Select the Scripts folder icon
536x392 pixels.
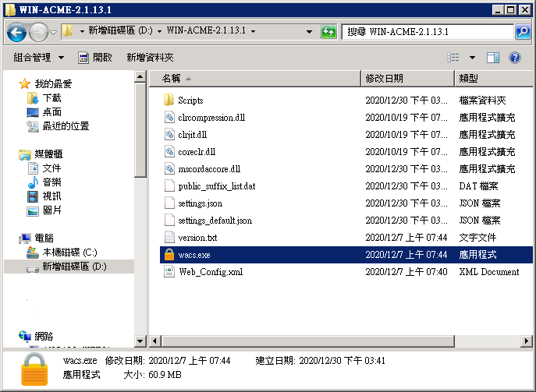(x=169, y=100)
